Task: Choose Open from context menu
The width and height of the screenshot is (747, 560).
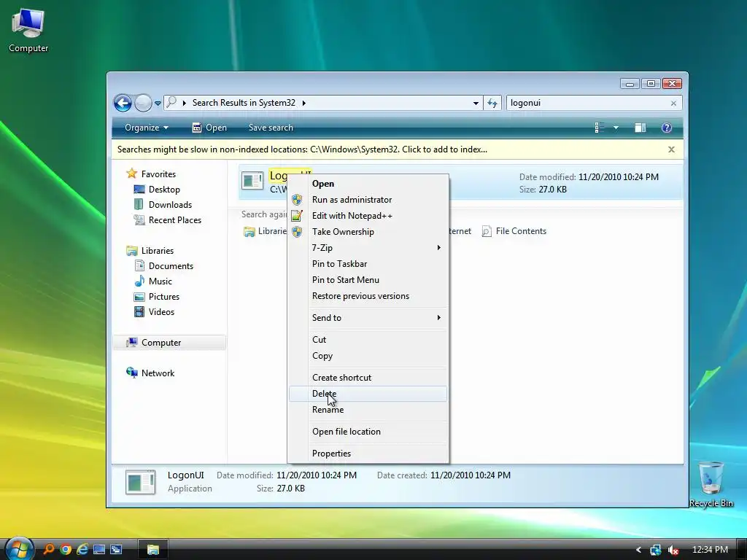Action: point(368,184)
